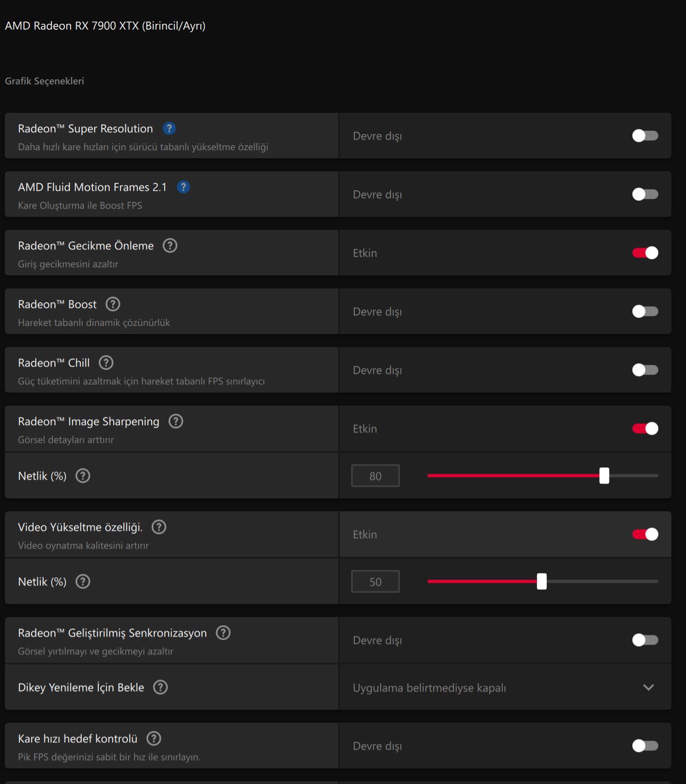Screen dimensions: 686x784
Task: Click the Netlik value field showing 50
Action: coord(376,582)
